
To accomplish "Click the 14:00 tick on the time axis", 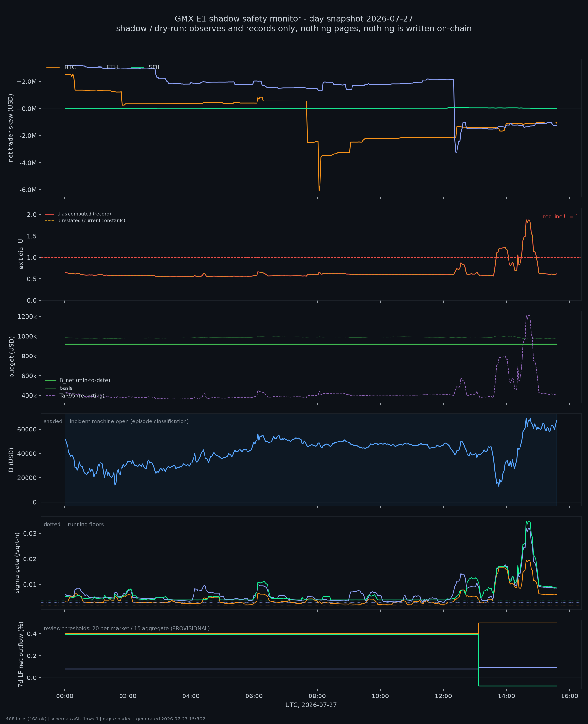I will point(506,696).
